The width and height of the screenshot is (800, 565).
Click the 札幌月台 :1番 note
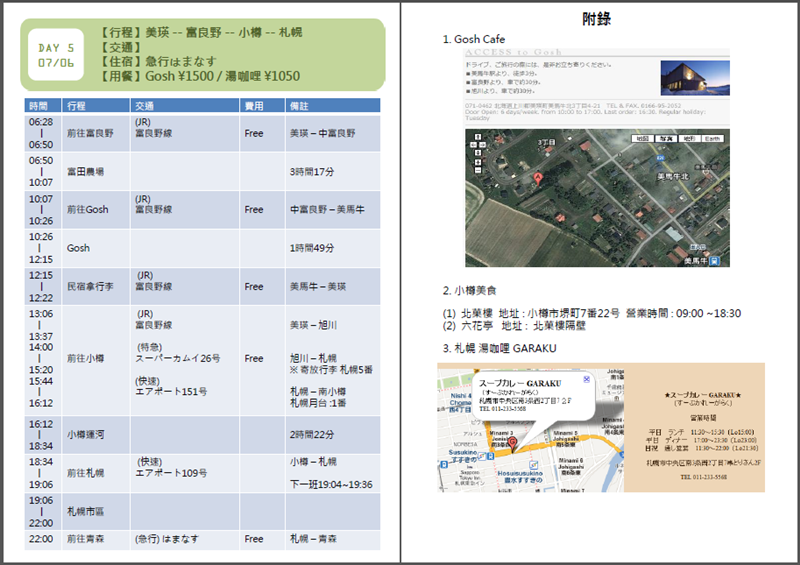[x=318, y=403]
